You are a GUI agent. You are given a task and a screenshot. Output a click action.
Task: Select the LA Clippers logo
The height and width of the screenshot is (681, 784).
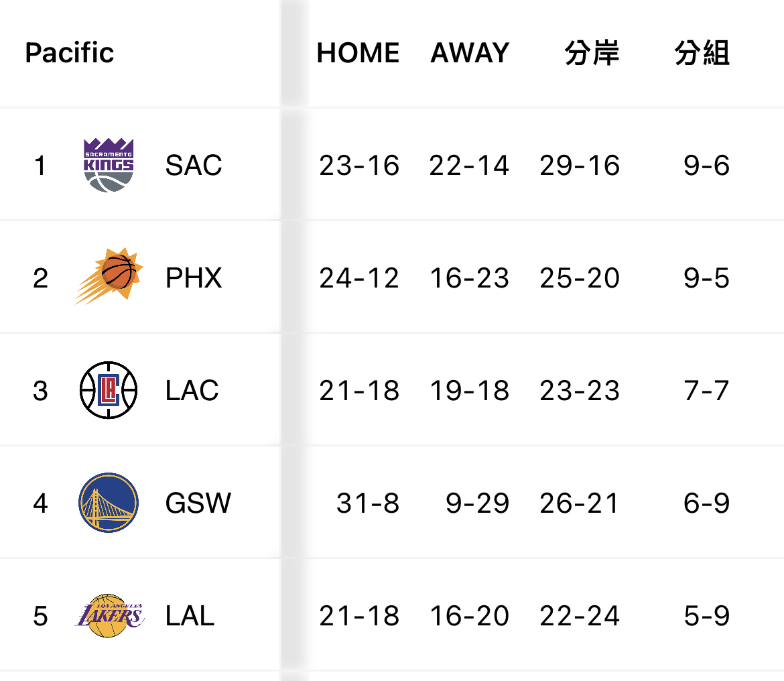tap(109, 390)
